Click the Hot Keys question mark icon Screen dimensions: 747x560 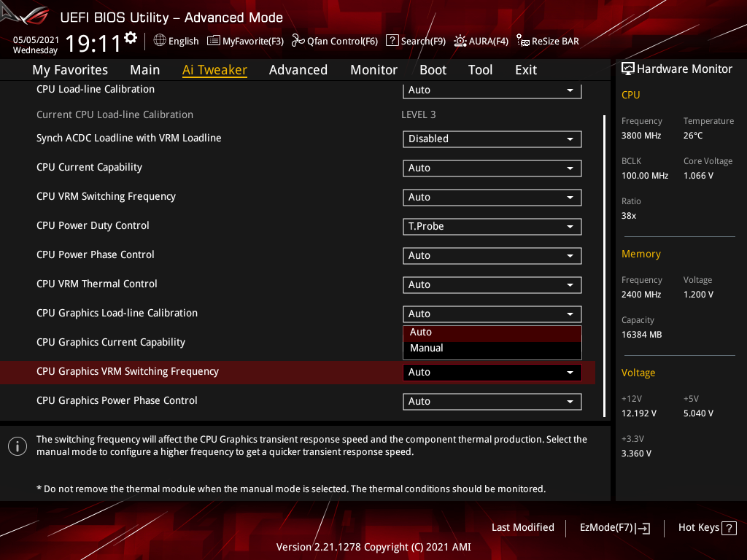pyautogui.click(x=729, y=528)
